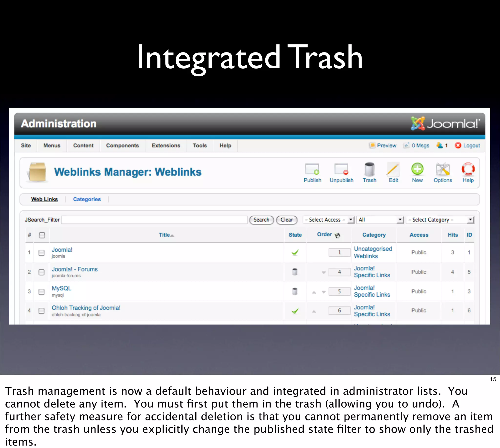Sort by the Order column header

click(324, 234)
